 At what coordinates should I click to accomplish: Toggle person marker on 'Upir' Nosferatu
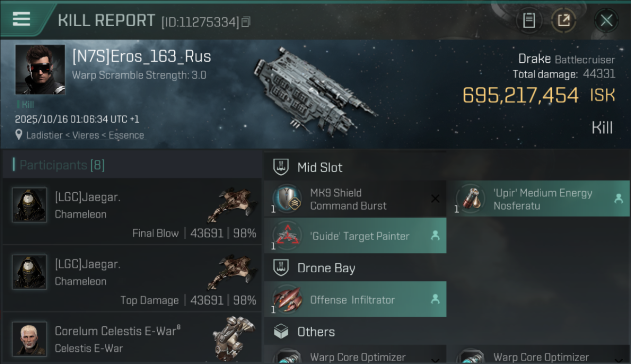(618, 199)
